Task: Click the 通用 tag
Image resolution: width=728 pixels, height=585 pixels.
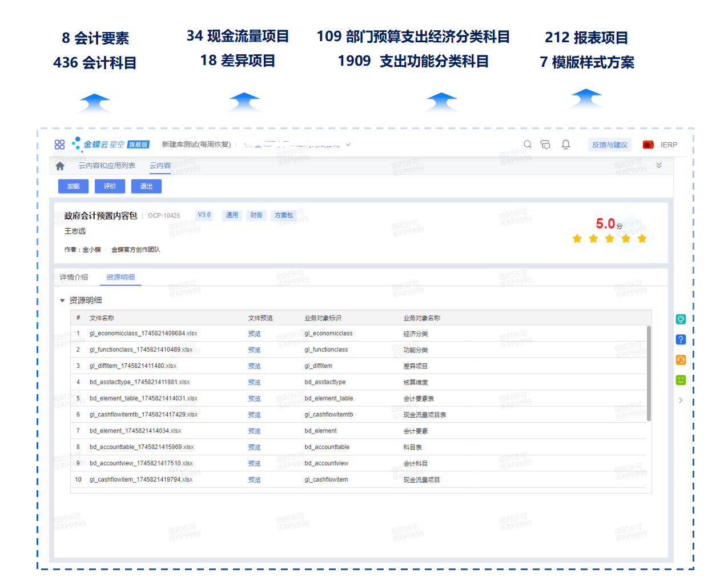Action: (x=232, y=215)
